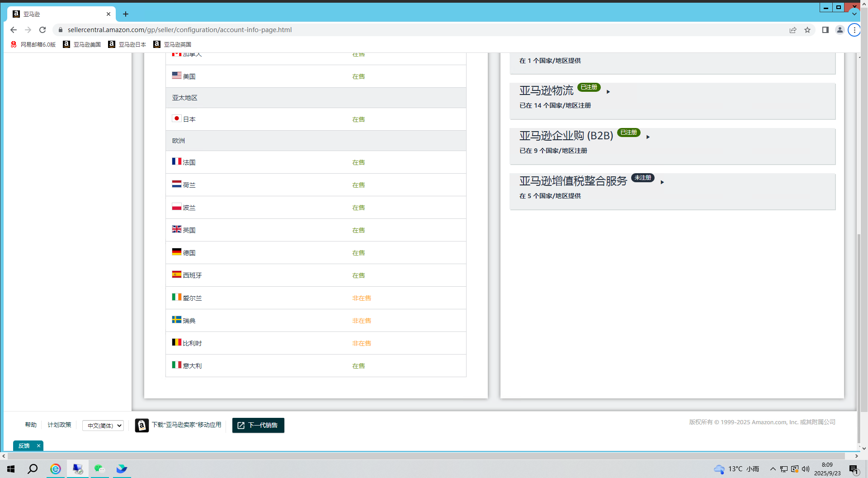Open the Chrome three-dot menu
Screen dimensions: 868x478
coord(854,30)
